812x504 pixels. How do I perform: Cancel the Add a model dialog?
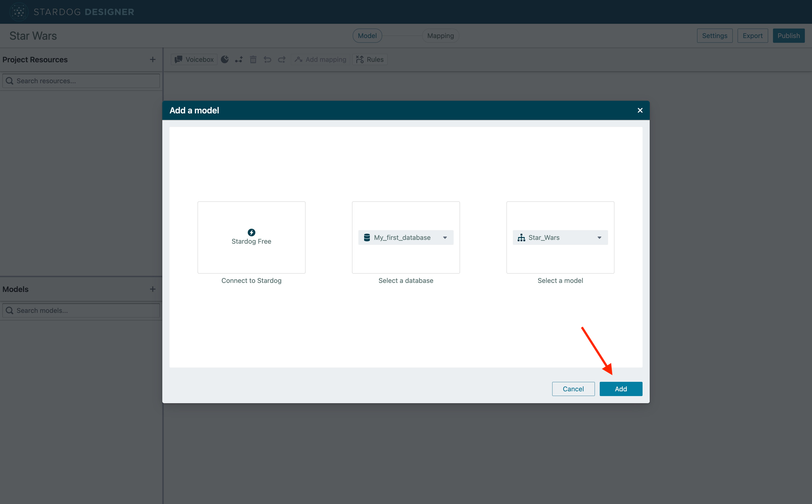pos(573,389)
